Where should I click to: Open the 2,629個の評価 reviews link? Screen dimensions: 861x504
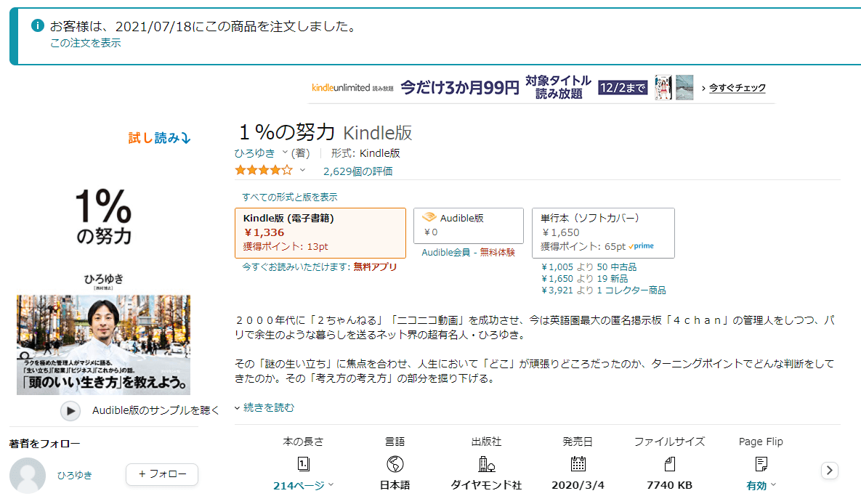[x=357, y=171]
